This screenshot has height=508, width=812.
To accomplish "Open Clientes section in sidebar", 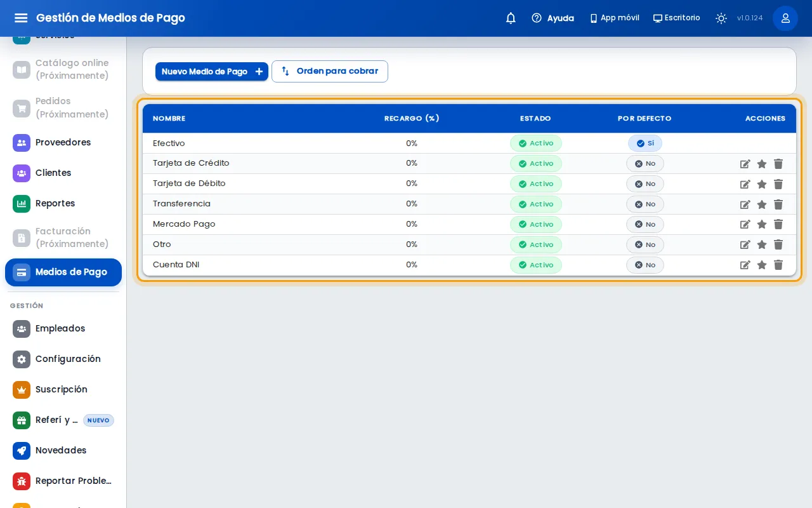I will [63, 173].
